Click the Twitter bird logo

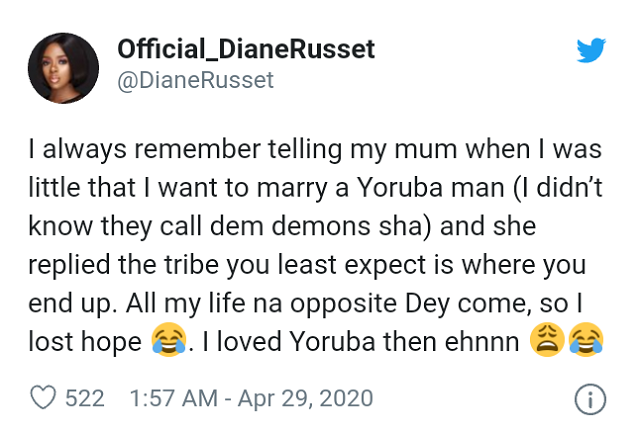click(590, 50)
